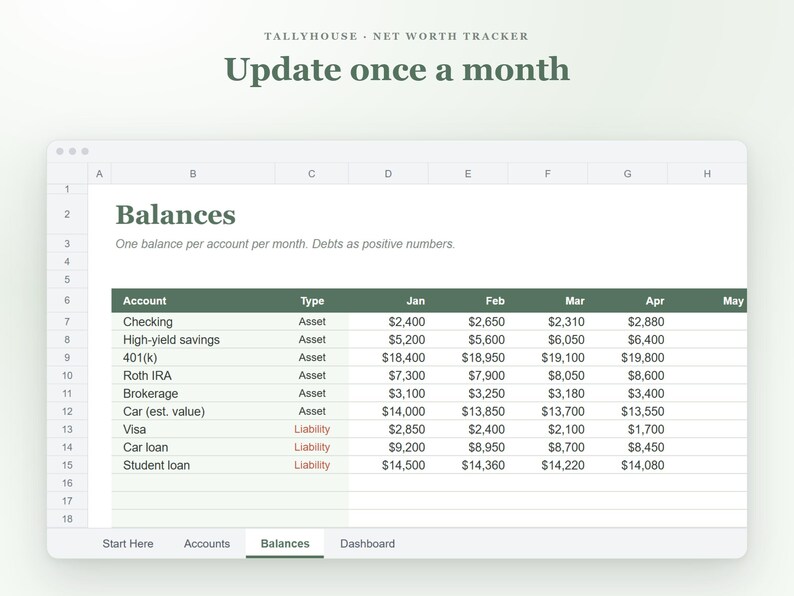This screenshot has height=596, width=794.
Task: Select row 18 header number
Action: pyautogui.click(x=67, y=519)
